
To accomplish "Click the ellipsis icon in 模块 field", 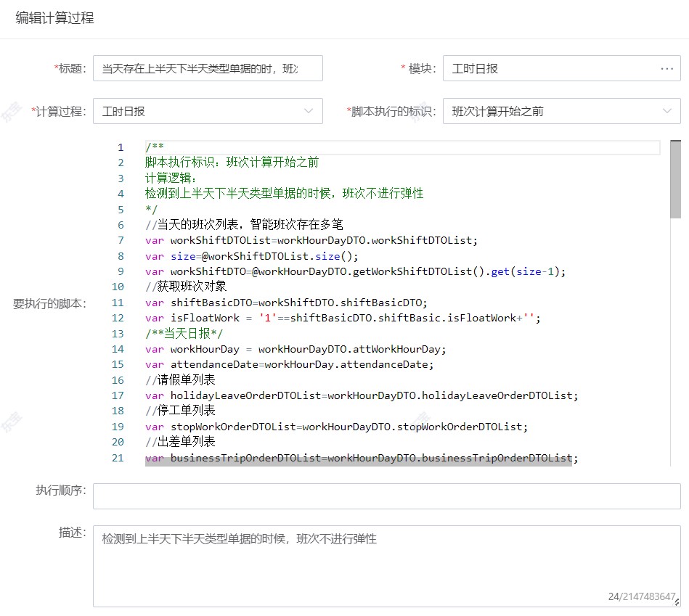I will click(666, 69).
